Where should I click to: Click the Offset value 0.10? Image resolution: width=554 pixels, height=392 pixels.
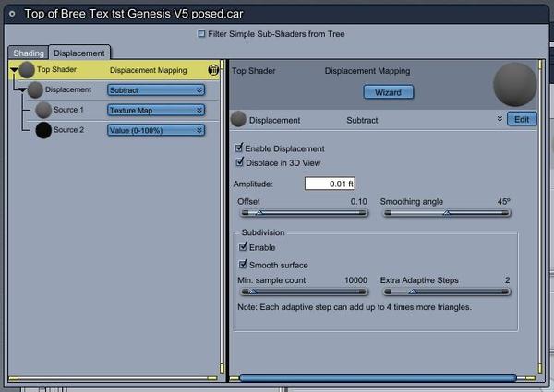point(359,201)
